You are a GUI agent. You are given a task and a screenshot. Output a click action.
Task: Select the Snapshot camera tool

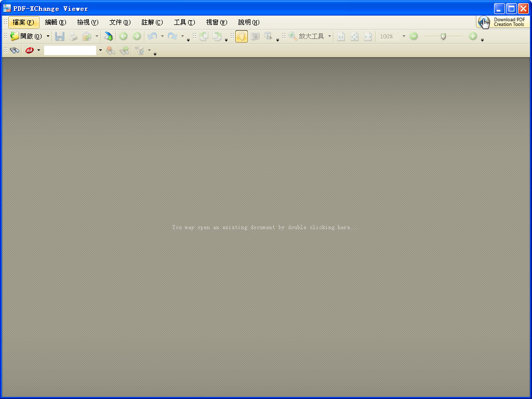[x=255, y=36]
